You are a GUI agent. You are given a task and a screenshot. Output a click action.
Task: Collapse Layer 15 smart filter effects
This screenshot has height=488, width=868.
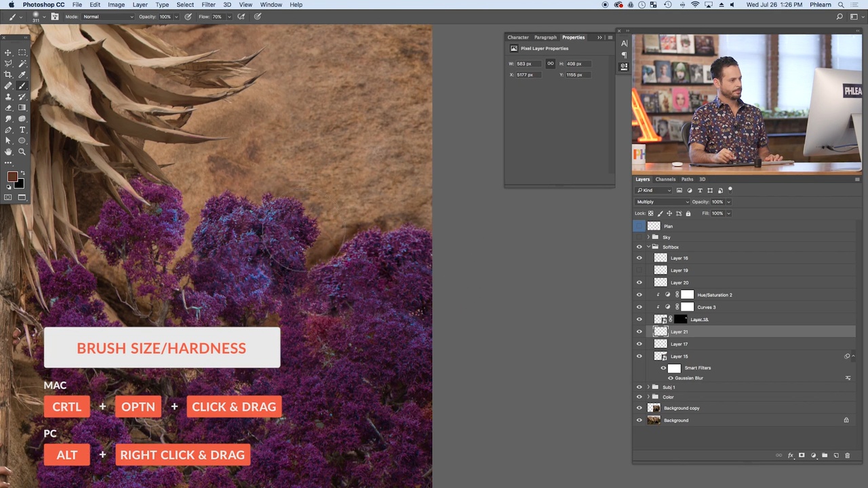(x=853, y=357)
